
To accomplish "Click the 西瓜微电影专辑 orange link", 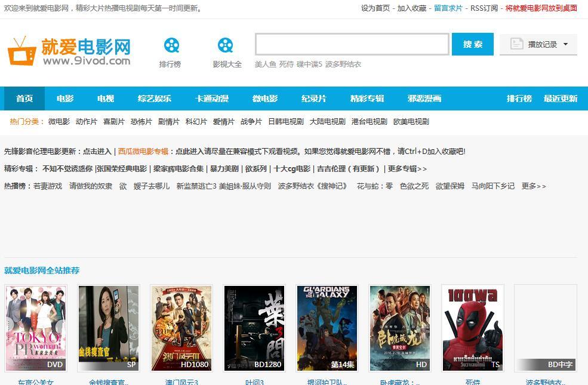I will coord(143,152).
